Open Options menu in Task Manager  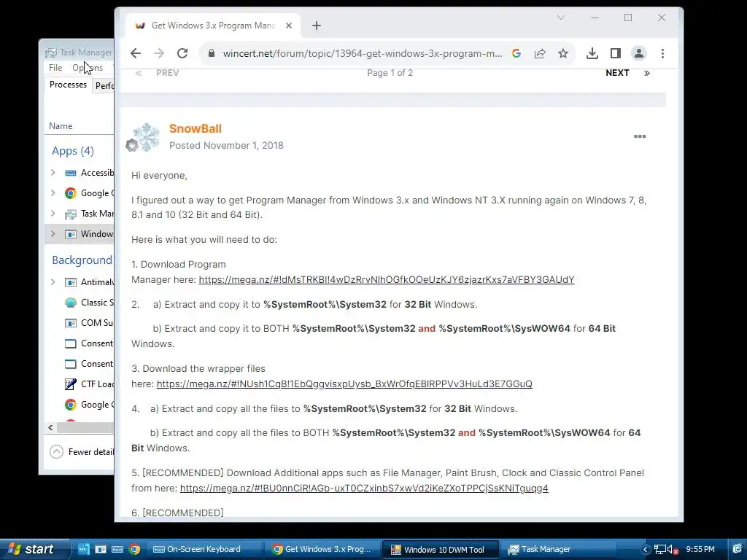[x=88, y=68]
